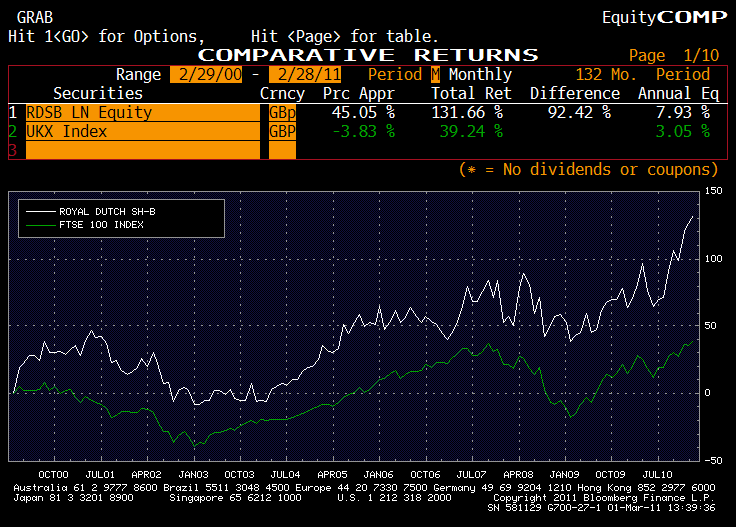Click the 150 y-axis label
Viewport: 736px width, 527px height.
[x=713, y=191]
